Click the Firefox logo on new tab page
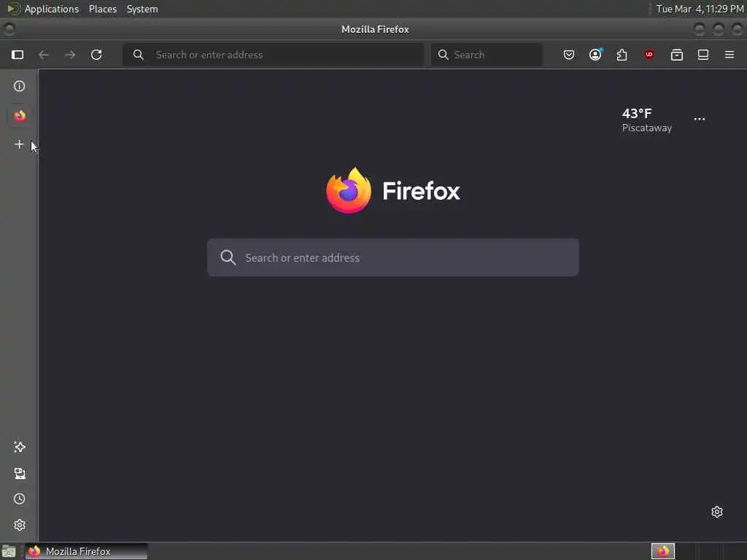The image size is (747, 560). 393,190
